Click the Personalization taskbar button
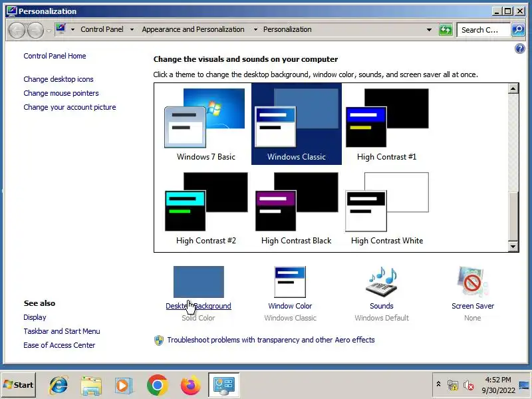This screenshot has width=532, height=399. pos(223,385)
